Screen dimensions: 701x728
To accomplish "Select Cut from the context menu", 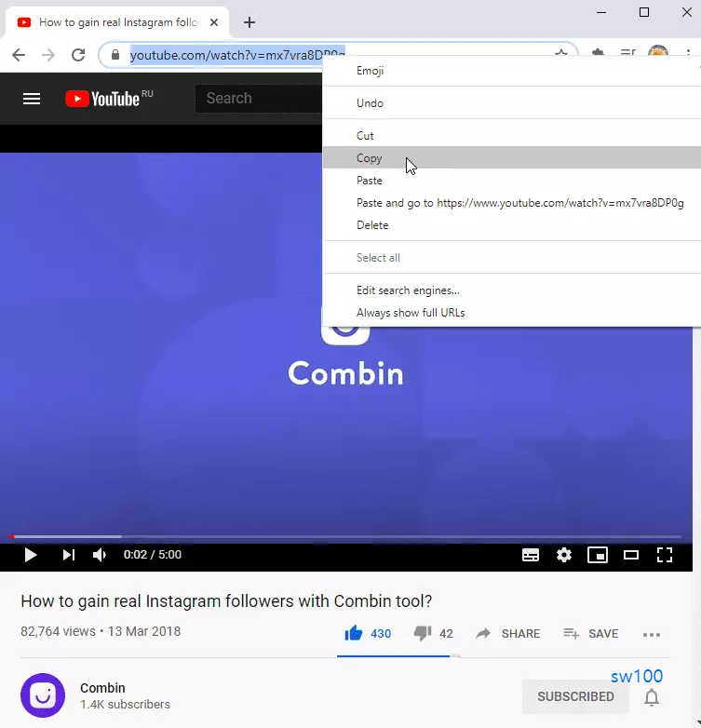I will click(x=512, y=136).
